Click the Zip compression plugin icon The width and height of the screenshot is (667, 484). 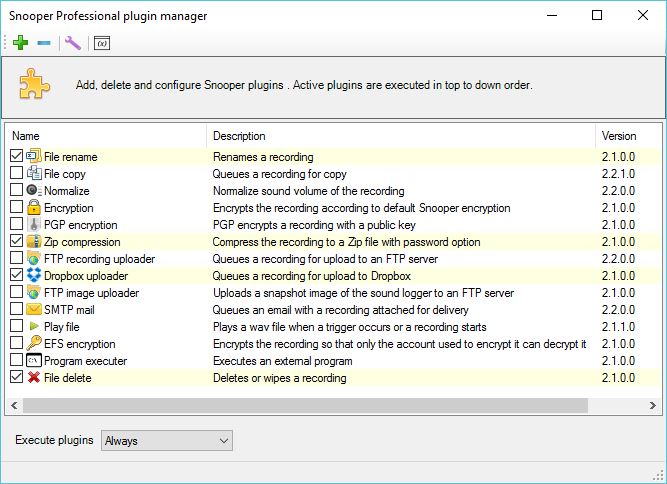(34, 241)
